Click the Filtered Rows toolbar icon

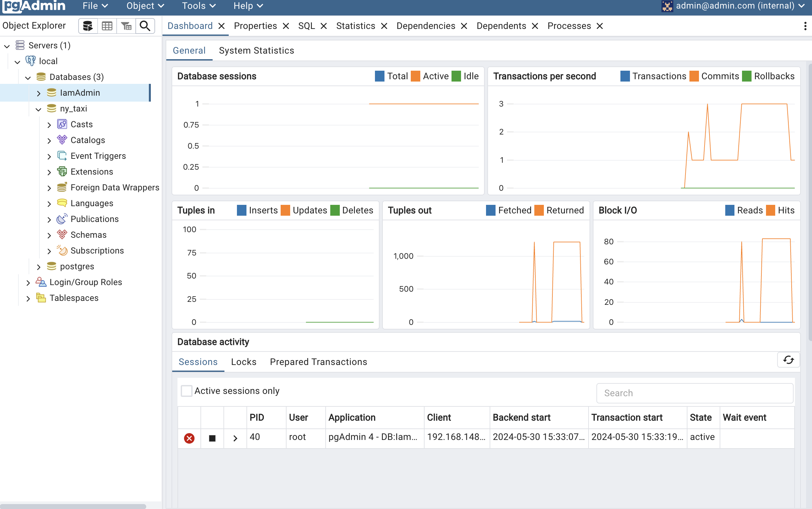tap(126, 26)
